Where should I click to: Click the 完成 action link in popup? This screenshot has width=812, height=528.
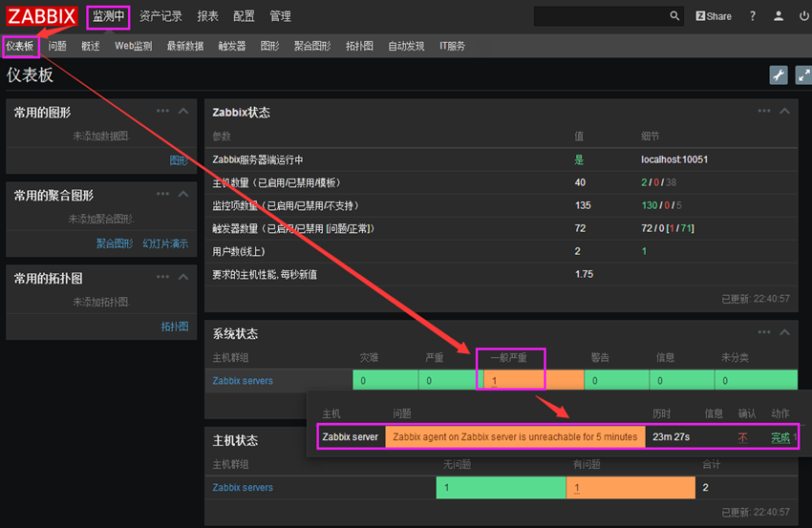(780, 437)
